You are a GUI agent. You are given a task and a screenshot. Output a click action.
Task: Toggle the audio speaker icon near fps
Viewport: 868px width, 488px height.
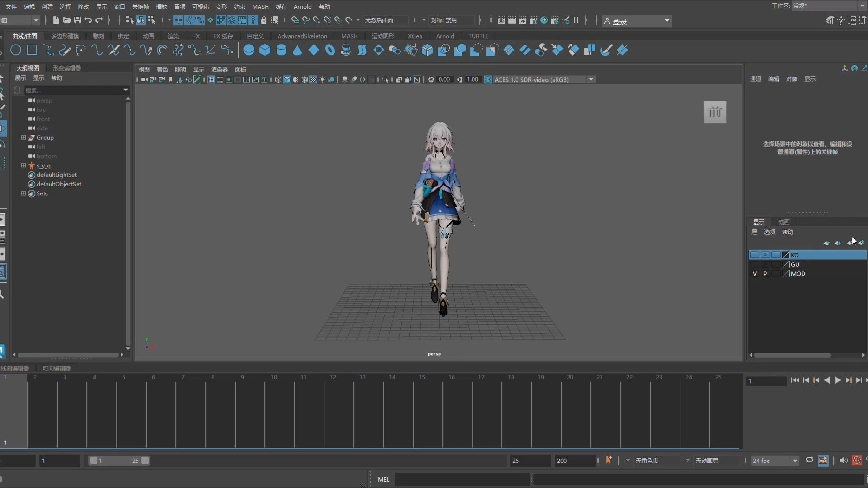click(843, 461)
